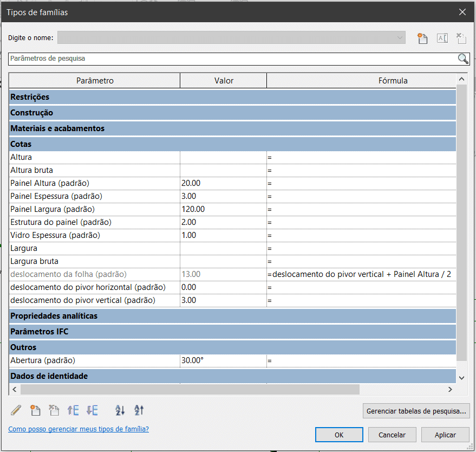This screenshot has width=476, height=452.
Task: Sort parameters in ascending A–Z order
Action: point(120,410)
